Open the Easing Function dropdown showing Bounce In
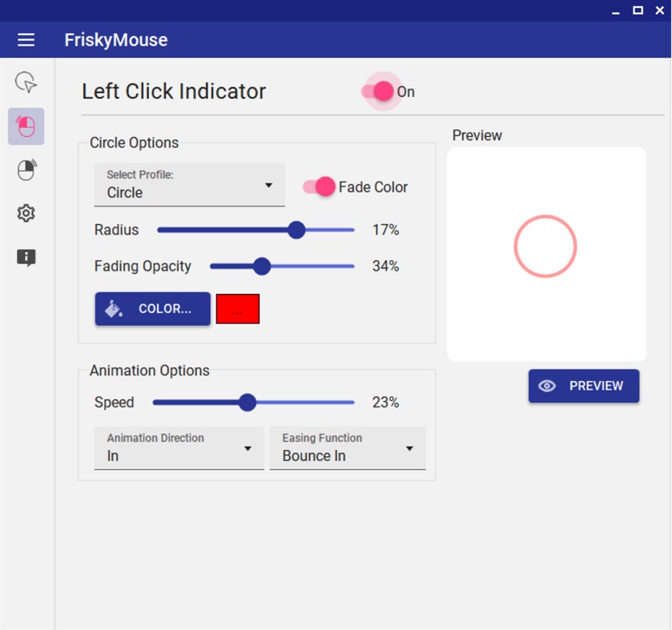Image resolution: width=672 pixels, height=630 pixels. pyautogui.click(x=348, y=447)
